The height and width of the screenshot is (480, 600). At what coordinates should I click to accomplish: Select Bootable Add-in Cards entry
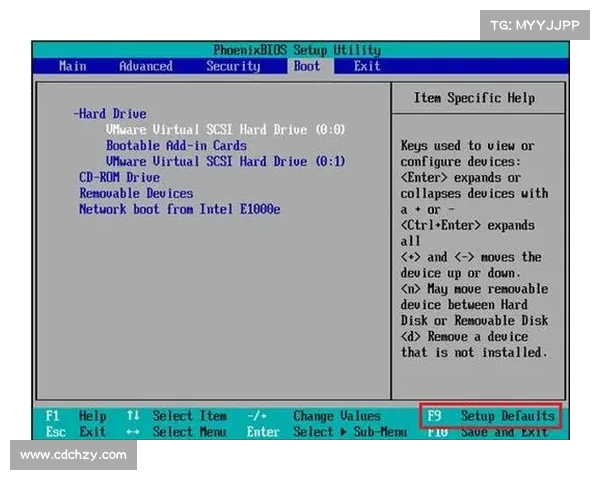(x=176, y=145)
